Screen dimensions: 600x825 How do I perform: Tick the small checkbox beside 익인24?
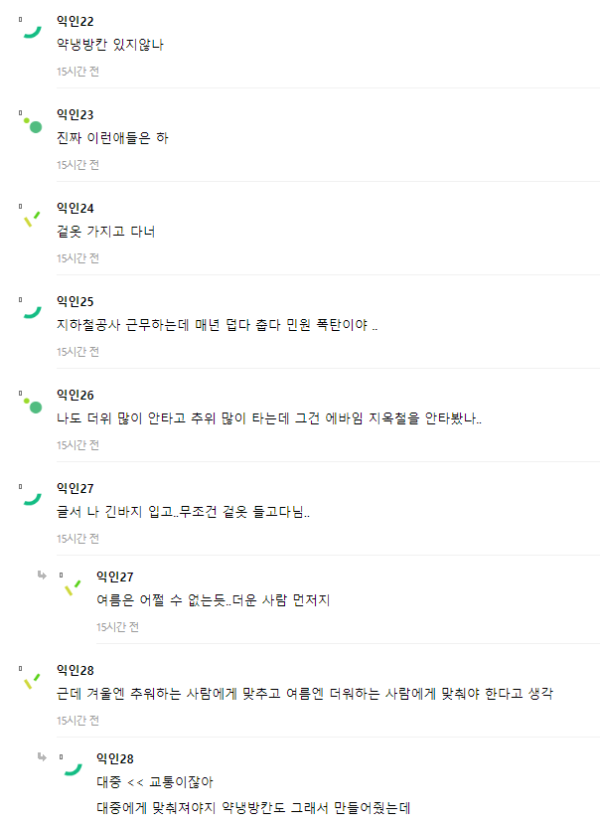pos(21,206)
